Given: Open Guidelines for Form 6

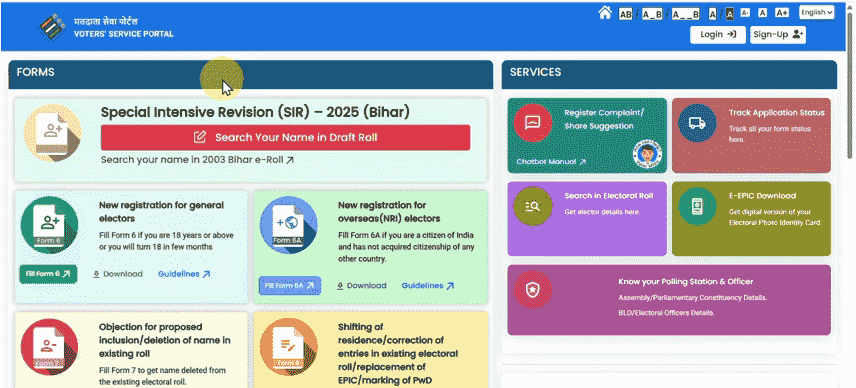Looking at the screenshot, I should [x=184, y=274].
